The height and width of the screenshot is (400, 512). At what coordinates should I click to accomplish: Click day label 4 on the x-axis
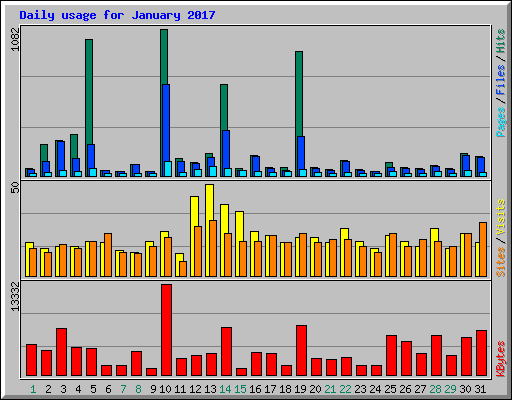click(x=78, y=389)
